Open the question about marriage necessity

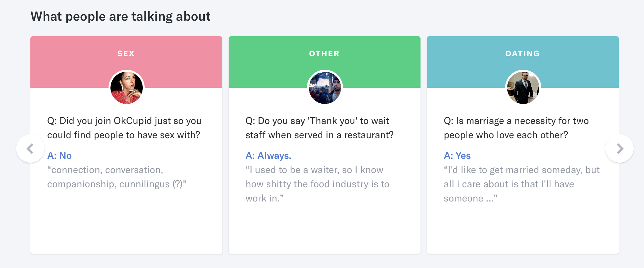pyautogui.click(x=516, y=128)
